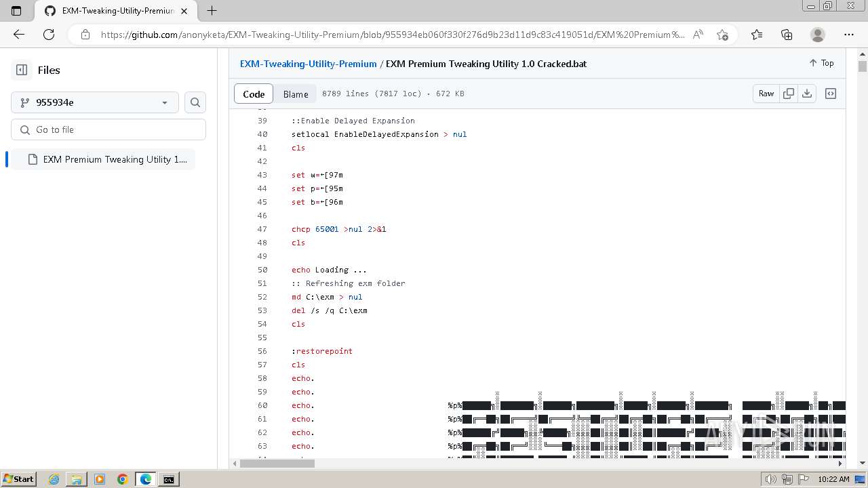This screenshot has height=488, width=868.
Task: Open a new browser tab
Action: (212, 11)
